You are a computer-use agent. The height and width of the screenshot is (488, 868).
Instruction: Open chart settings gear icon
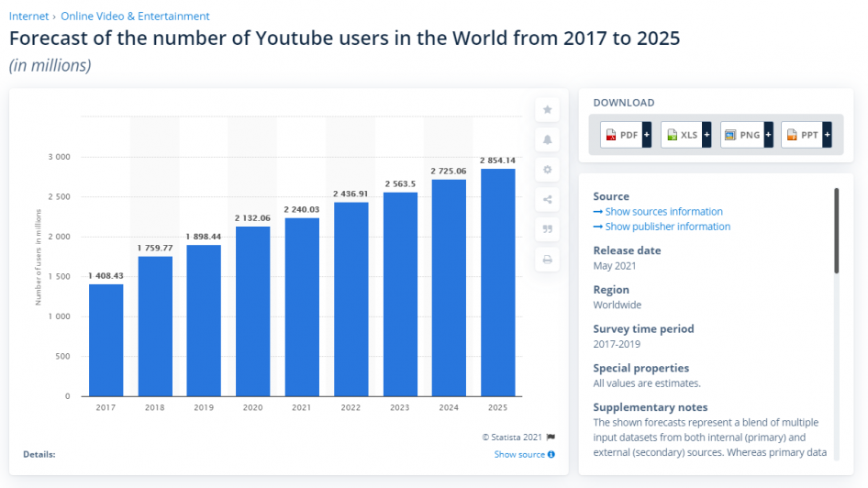547,170
